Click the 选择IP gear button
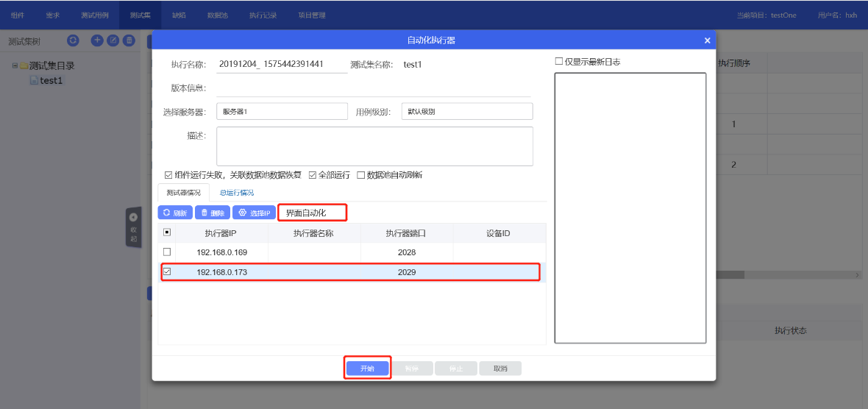 pyautogui.click(x=254, y=213)
